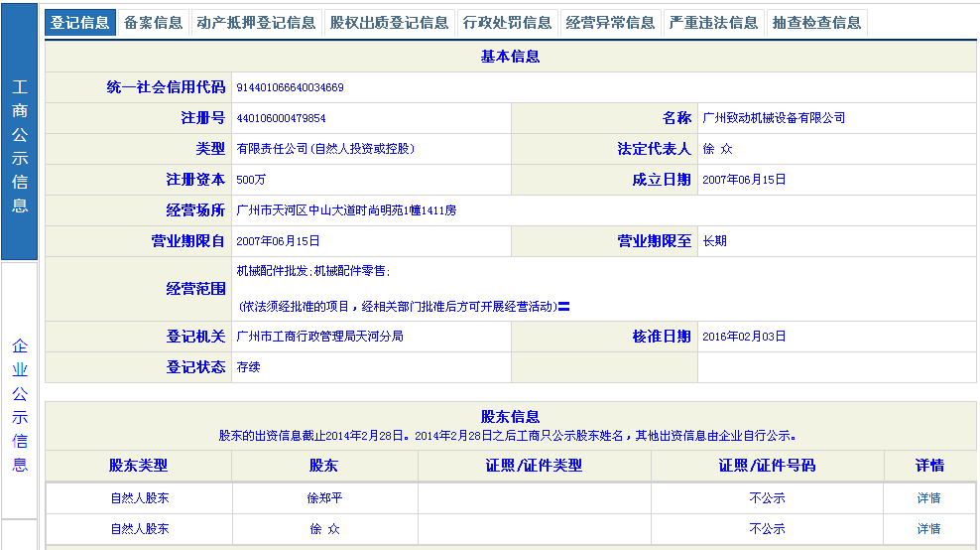View the 经营异常信息 tab
The width and height of the screenshot is (980, 550).
(610, 23)
